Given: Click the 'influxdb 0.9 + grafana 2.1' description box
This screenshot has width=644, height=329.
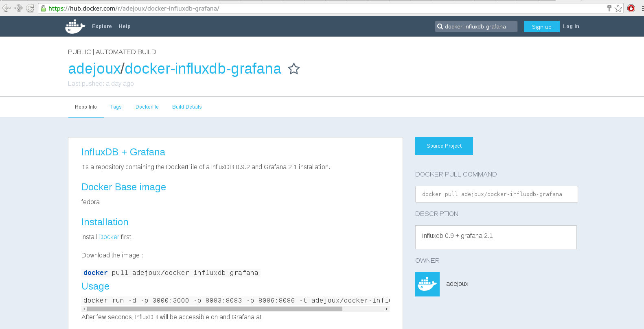Looking at the screenshot, I should click(496, 237).
